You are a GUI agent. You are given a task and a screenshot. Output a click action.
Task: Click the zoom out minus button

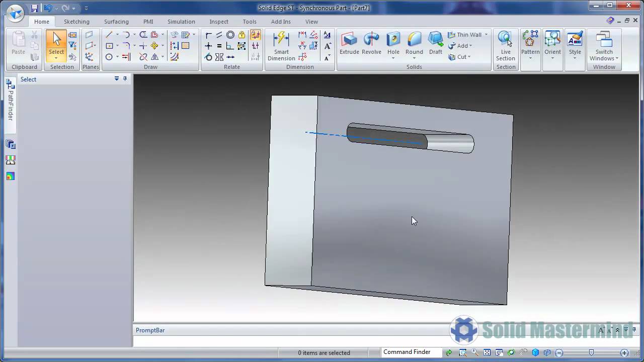tap(559, 353)
